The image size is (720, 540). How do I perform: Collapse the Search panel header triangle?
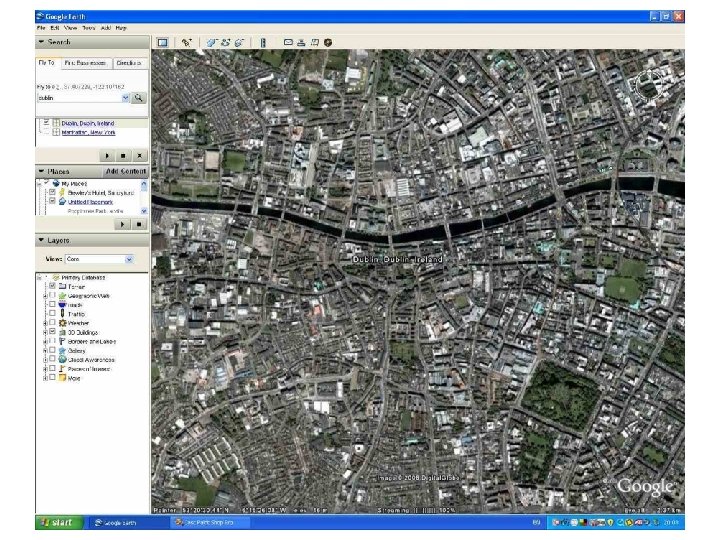[x=41, y=42]
